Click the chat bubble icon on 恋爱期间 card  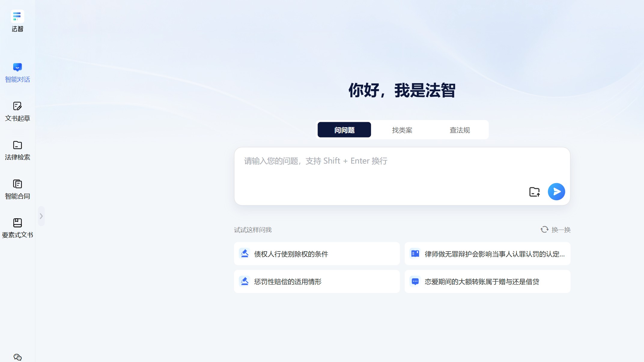coord(415,282)
